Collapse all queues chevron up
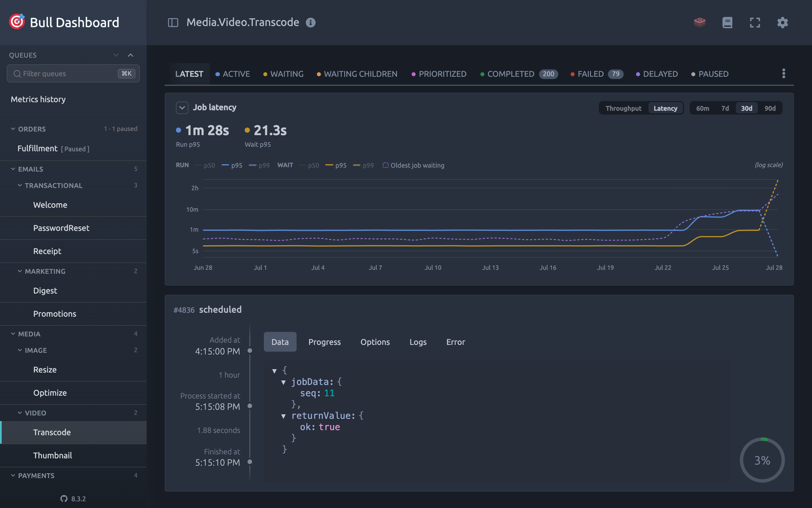Image resolution: width=812 pixels, height=508 pixels. pos(131,55)
